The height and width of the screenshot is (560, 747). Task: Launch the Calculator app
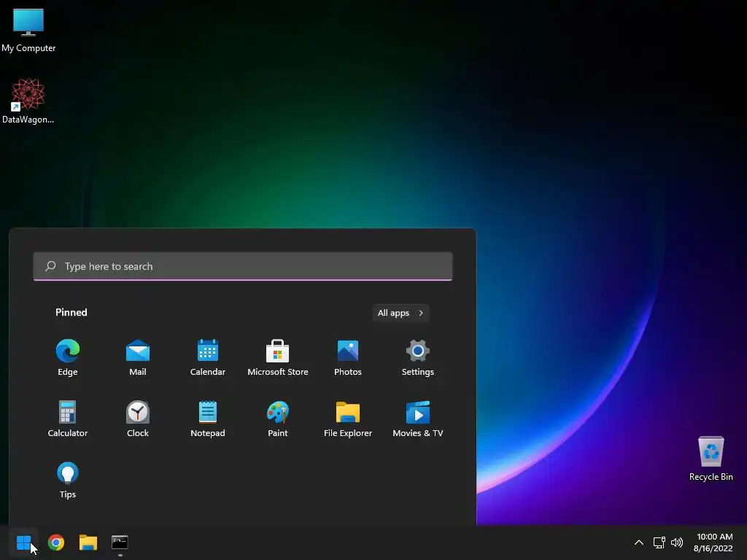68,419
